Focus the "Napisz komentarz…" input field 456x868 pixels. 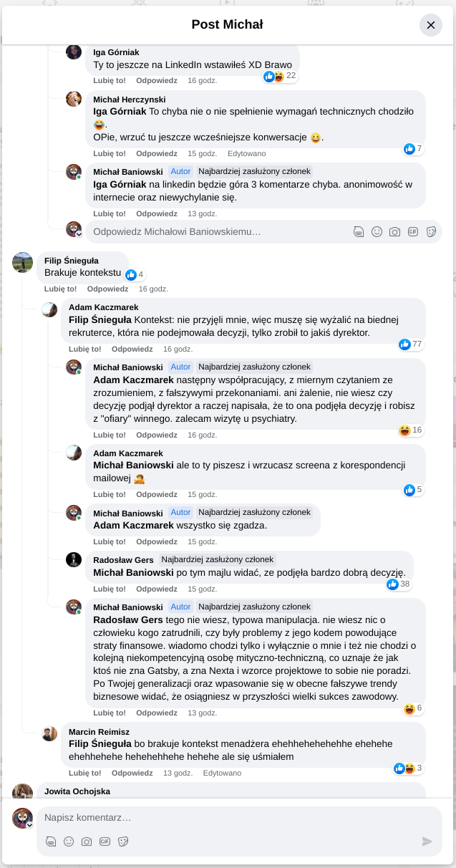(x=229, y=817)
